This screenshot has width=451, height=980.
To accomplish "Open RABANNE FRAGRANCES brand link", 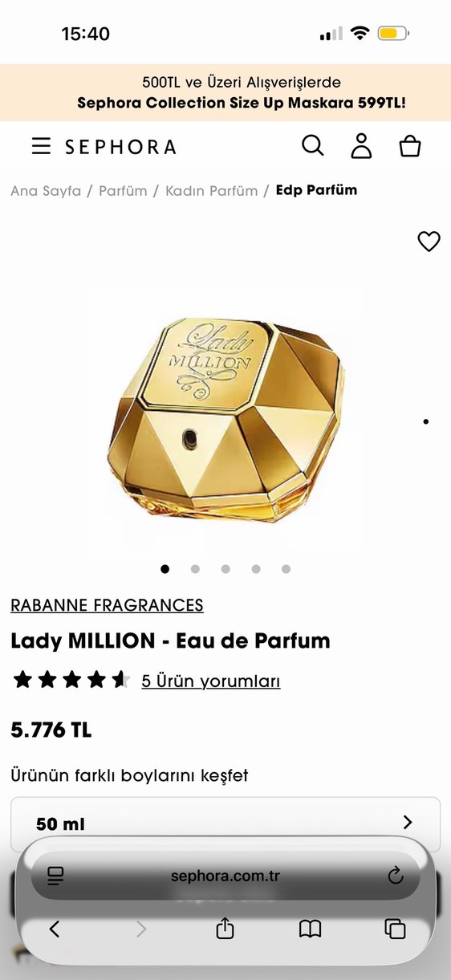I will (107, 605).
